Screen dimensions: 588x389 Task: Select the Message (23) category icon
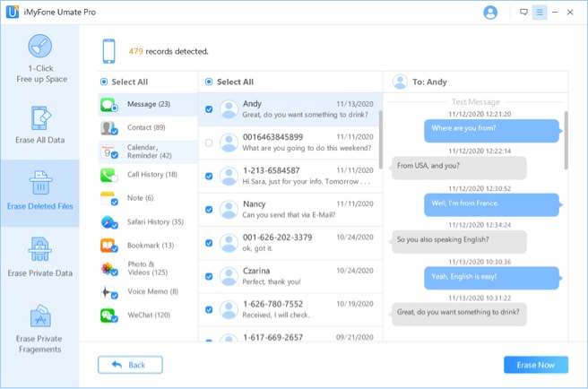pos(109,105)
